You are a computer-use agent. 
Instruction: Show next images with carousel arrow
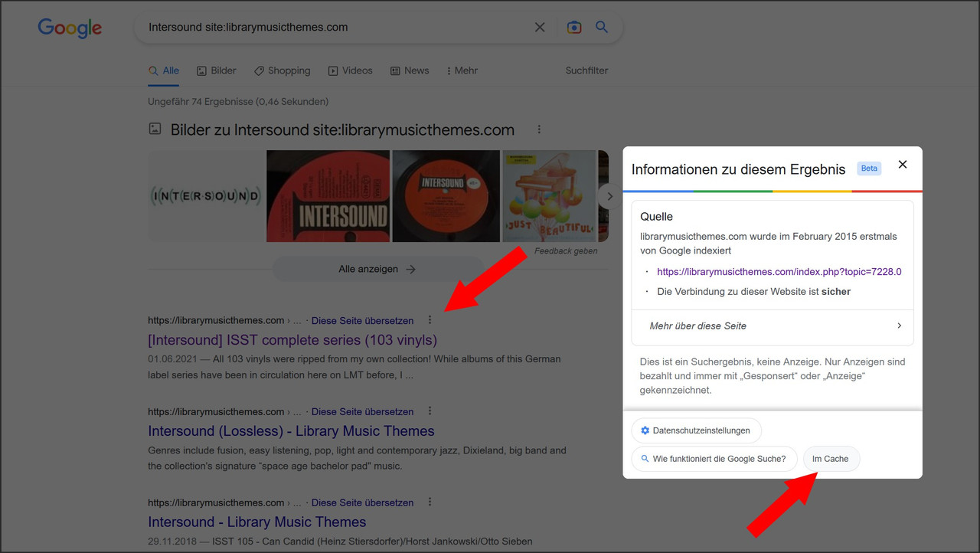609,196
